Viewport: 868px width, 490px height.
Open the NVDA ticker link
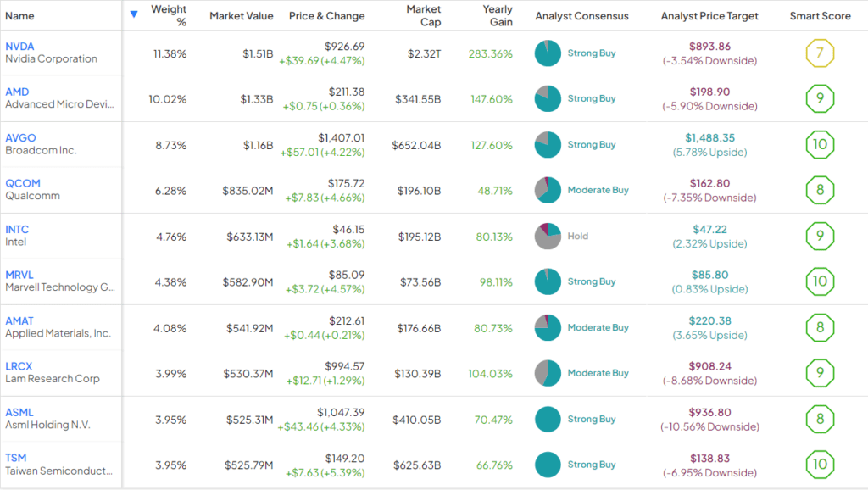[x=20, y=47]
